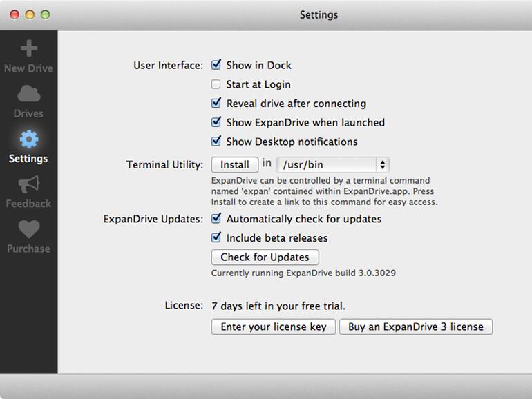The image size is (532, 399).
Task: Click Enter your license key
Action: (x=274, y=327)
